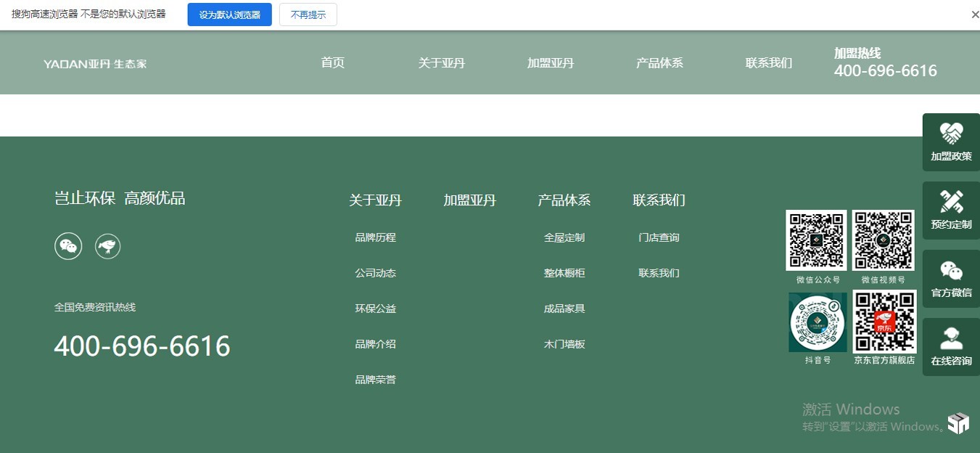Close the default browser notification bar
Screen dimensions: 980x453
(x=975, y=15)
